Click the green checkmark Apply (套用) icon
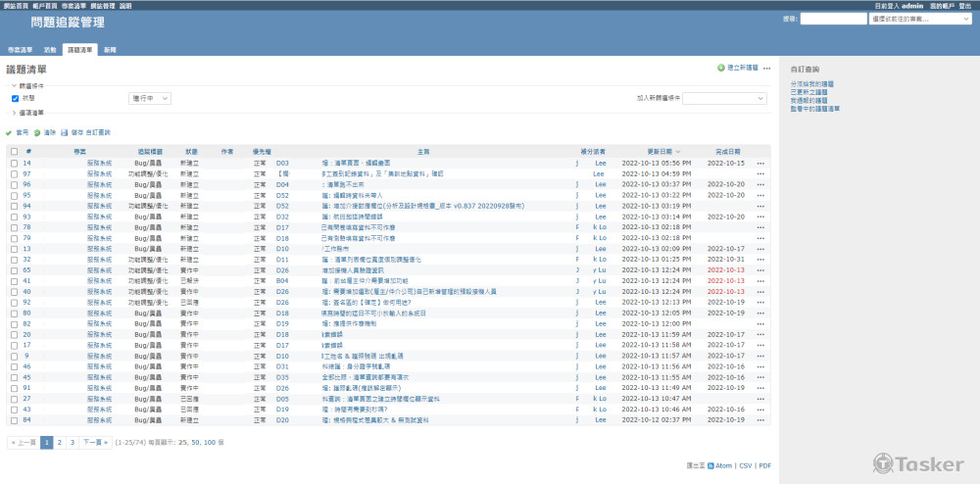Viewport: 980px width, 484px height. pos(9,132)
